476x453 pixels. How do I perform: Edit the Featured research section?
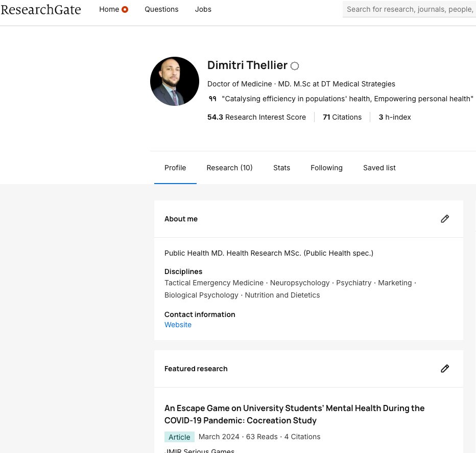point(445,369)
